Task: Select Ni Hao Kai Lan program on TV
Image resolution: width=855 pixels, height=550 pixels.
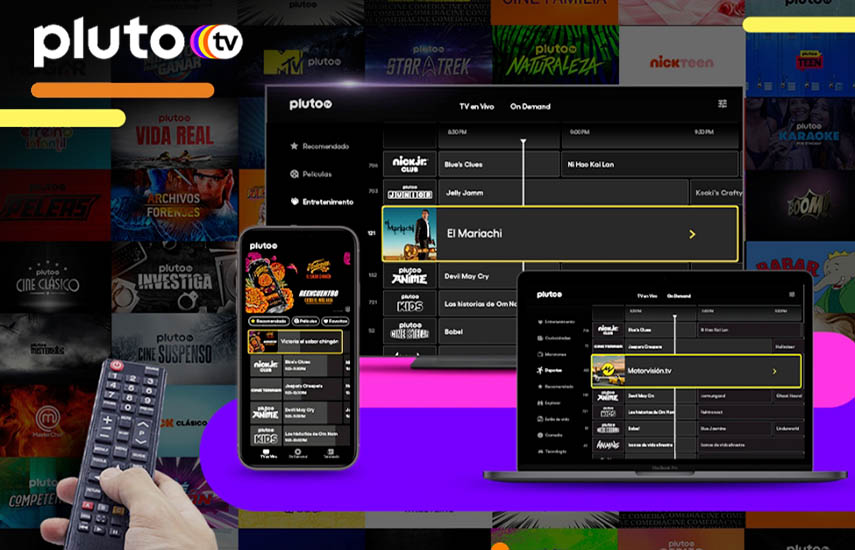Action: coord(649,164)
